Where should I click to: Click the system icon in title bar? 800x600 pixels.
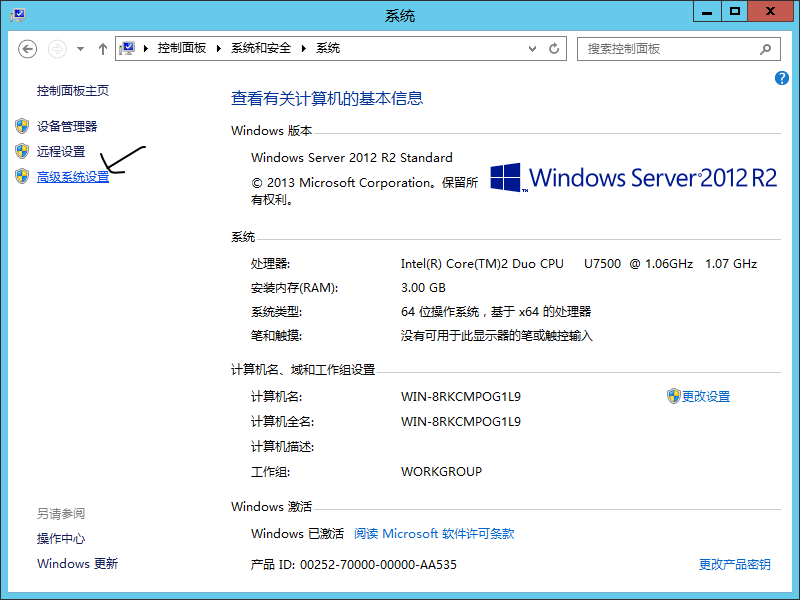(x=18, y=14)
